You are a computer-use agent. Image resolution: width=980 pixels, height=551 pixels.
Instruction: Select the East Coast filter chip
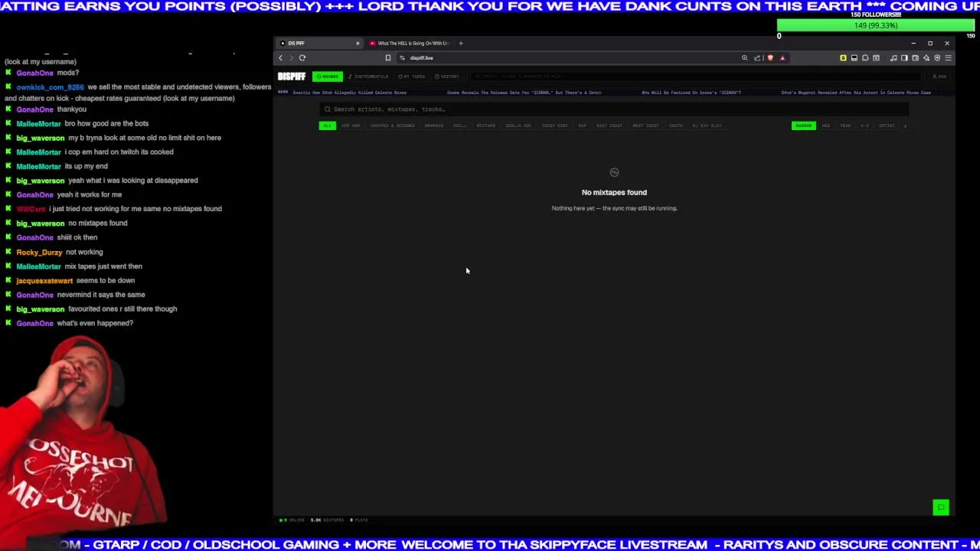[x=609, y=126]
